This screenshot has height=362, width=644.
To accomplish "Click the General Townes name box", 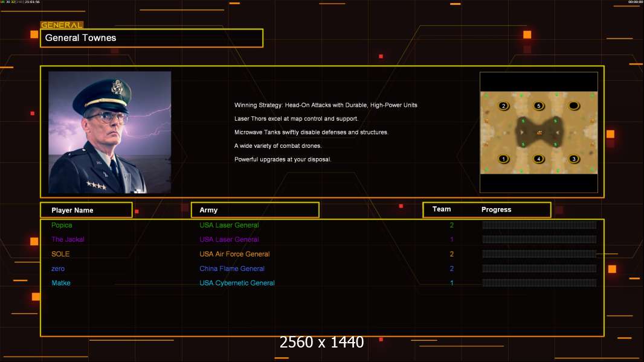I will [152, 38].
